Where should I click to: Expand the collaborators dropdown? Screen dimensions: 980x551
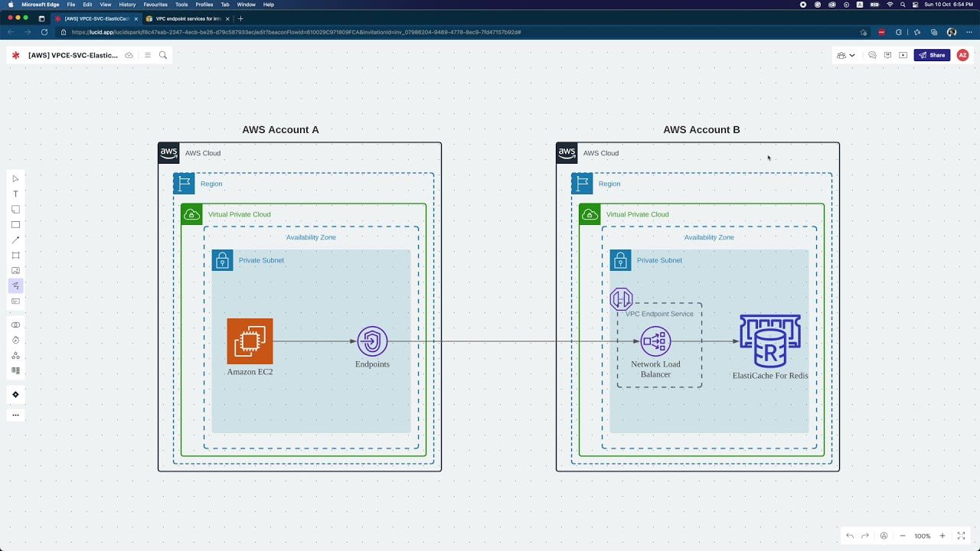pyautogui.click(x=846, y=55)
